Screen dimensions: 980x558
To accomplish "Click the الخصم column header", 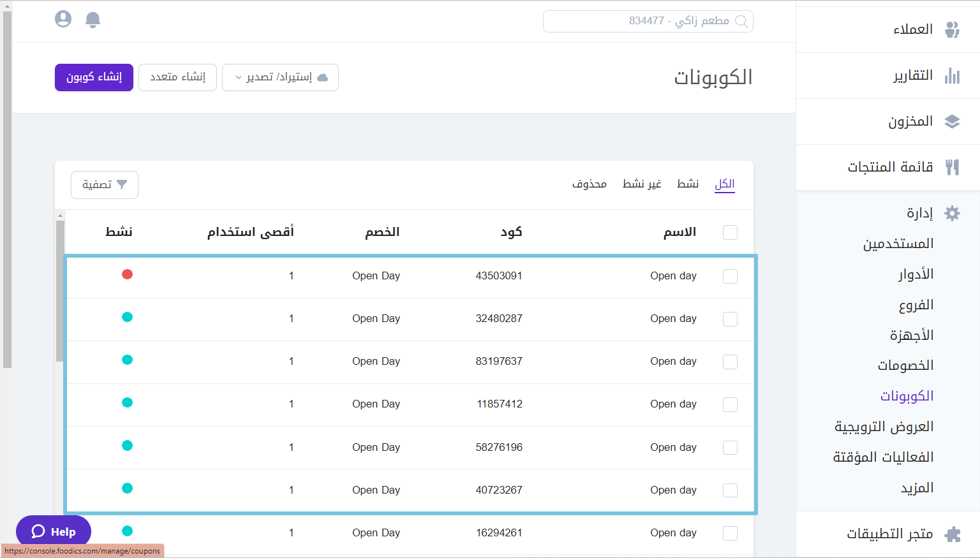I will [x=382, y=231].
